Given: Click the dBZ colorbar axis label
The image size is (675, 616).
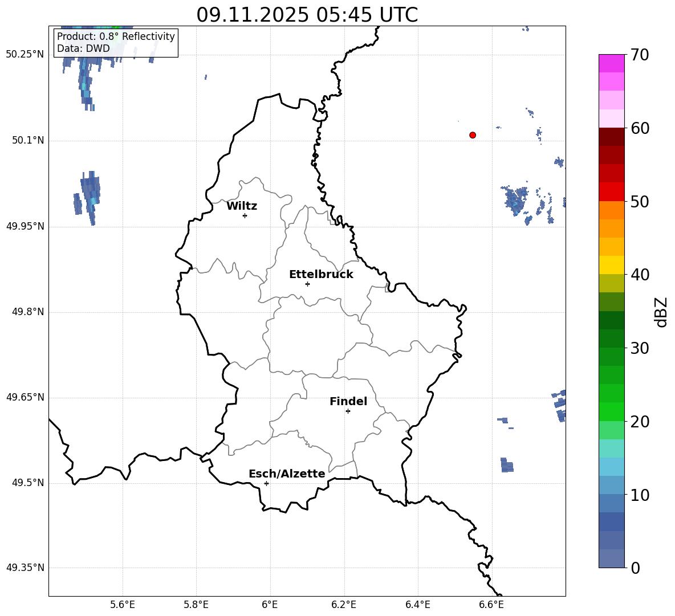Looking at the screenshot, I should tap(661, 312).
